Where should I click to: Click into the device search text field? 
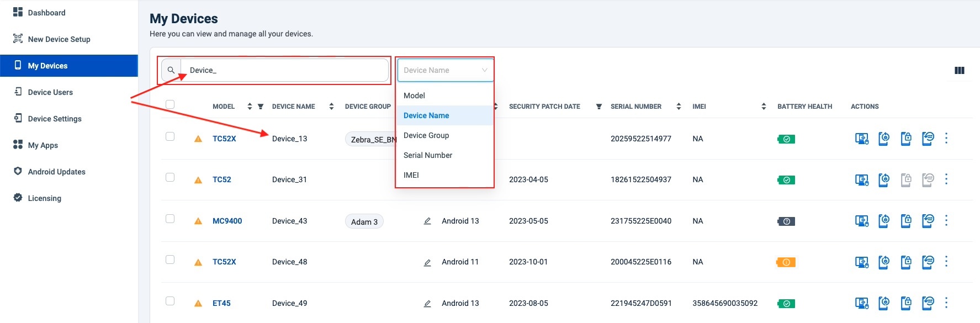tap(284, 70)
